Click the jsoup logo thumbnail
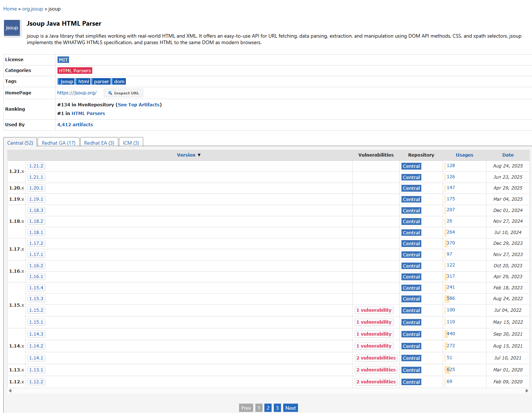532x413 pixels. pyautogui.click(x=12, y=28)
